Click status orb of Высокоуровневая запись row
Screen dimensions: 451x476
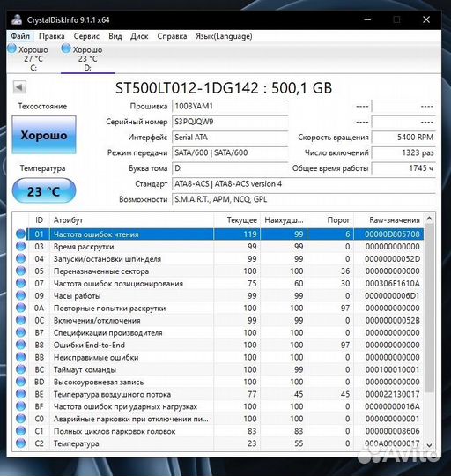tap(20, 382)
